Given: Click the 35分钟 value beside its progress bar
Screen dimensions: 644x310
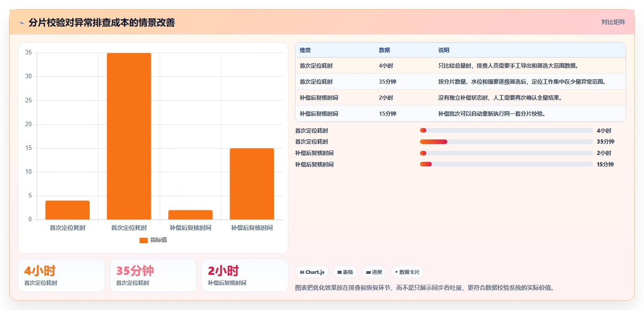Looking at the screenshot, I should (606, 142).
